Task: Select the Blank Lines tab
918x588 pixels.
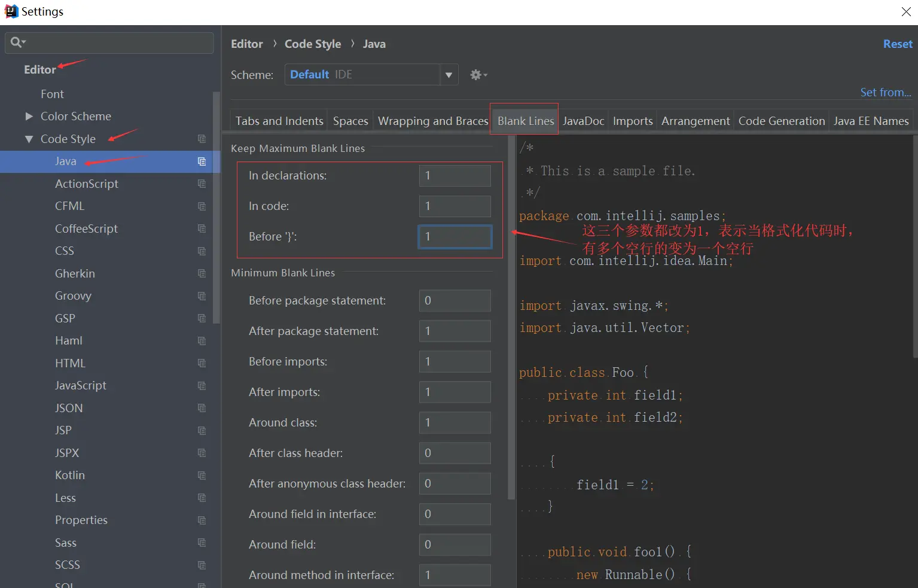Action: [x=526, y=121]
